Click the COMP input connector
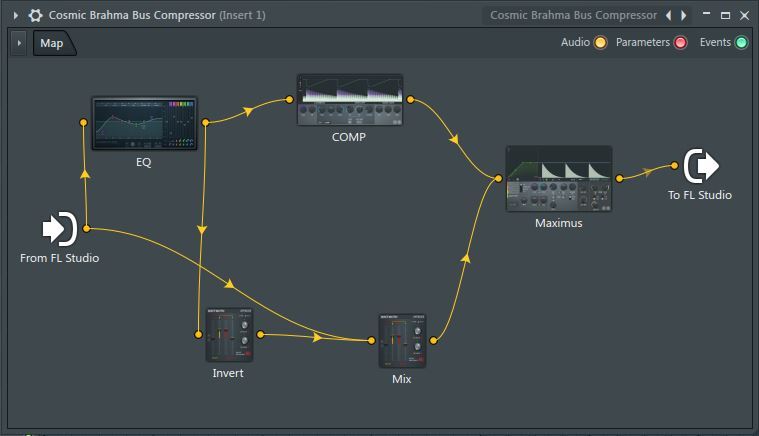The width and height of the screenshot is (759, 436). coord(289,100)
